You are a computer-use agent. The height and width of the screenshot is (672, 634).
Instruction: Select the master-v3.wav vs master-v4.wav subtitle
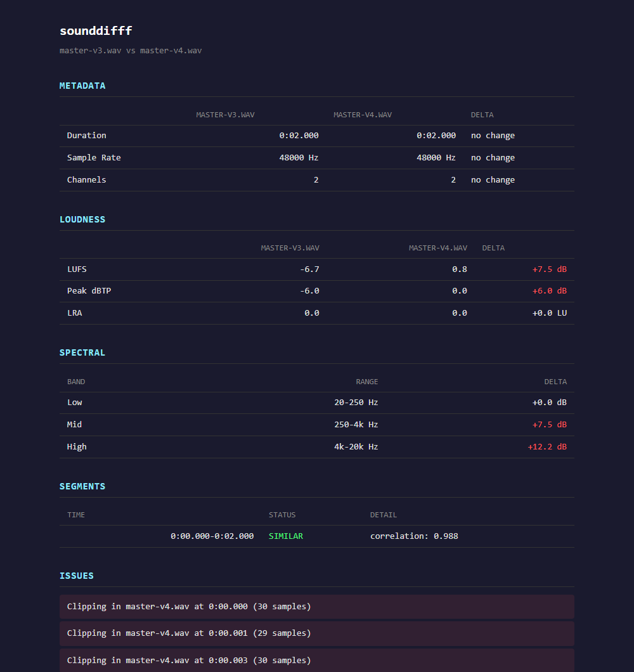point(131,51)
